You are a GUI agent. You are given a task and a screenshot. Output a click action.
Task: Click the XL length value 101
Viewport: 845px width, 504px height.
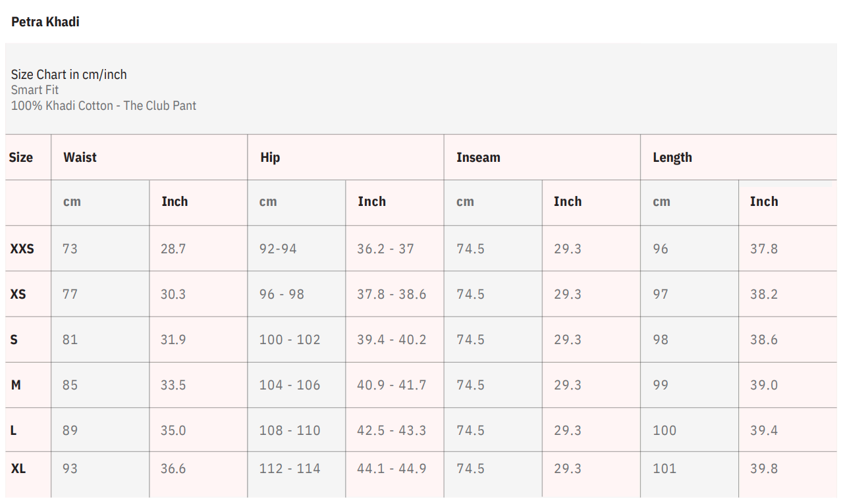pyautogui.click(x=664, y=468)
